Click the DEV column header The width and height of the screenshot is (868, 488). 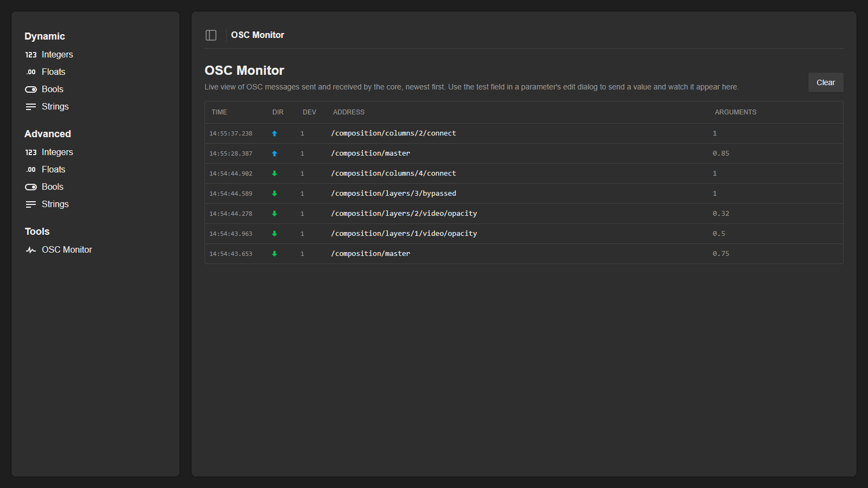309,112
